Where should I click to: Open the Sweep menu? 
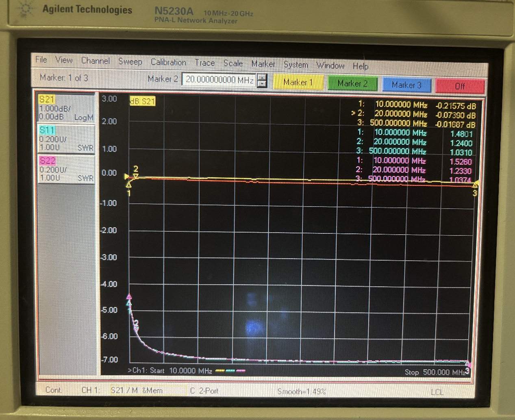(x=130, y=61)
